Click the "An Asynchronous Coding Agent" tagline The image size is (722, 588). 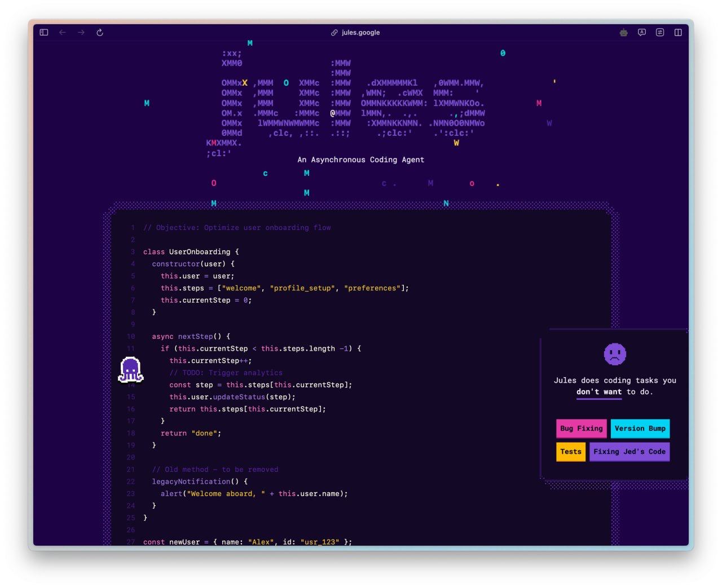point(360,160)
